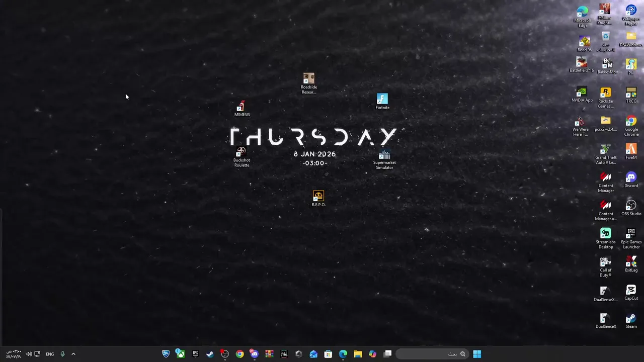This screenshot has height=362, width=644.
Task: Select the Microsoft Edge desktop shortcut
Action: coord(583,17)
